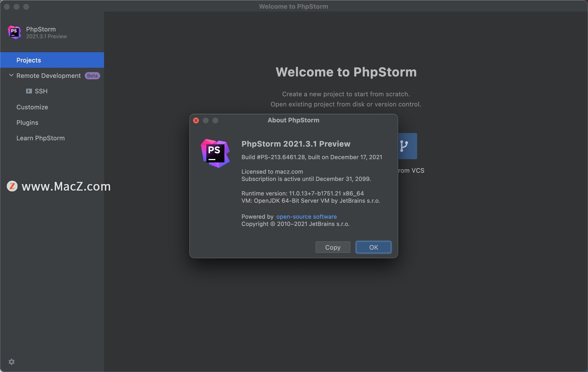Click the Subscription active until text
Viewport: 588px width, 372px height.
tap(306, 179)
